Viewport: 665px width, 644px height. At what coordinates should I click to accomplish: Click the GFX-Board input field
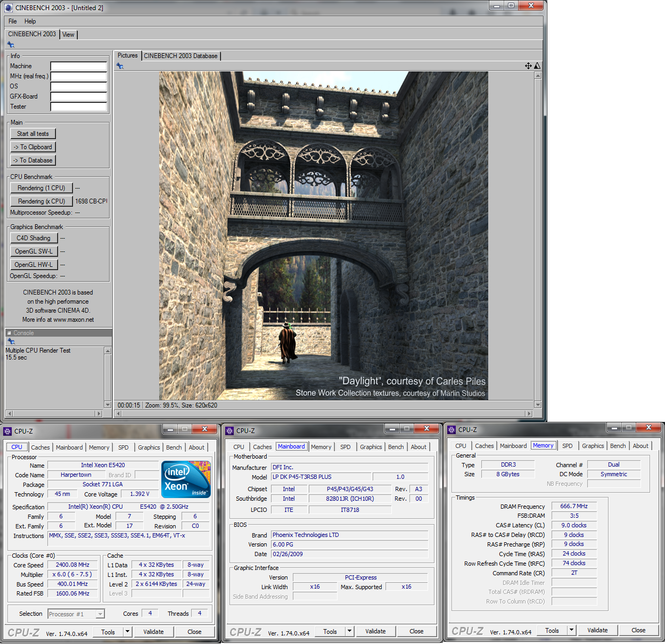click(x=79, y=96)
